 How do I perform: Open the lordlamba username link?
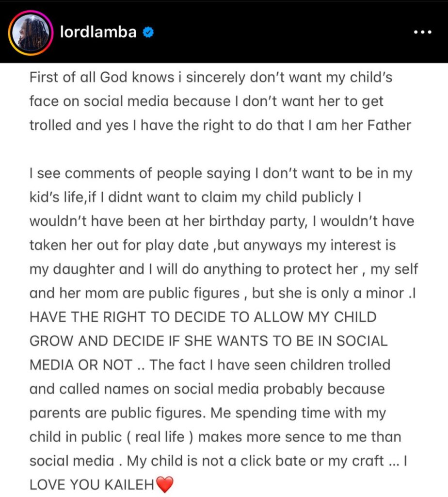(98, 32)
